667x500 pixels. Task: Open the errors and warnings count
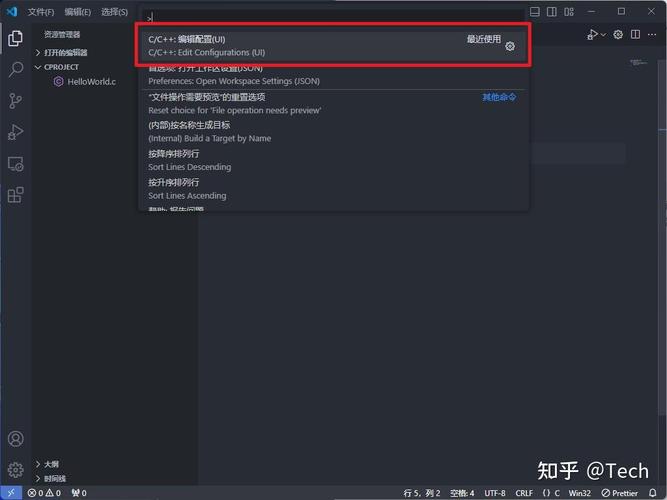pyautogui.click(x=44, y=493)
